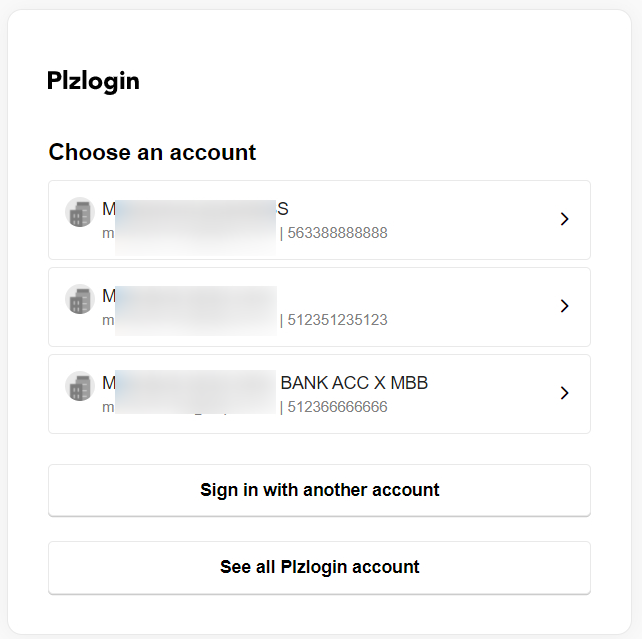
Task: Choose the first account name ending in S
Action: (x=195, y=209)
